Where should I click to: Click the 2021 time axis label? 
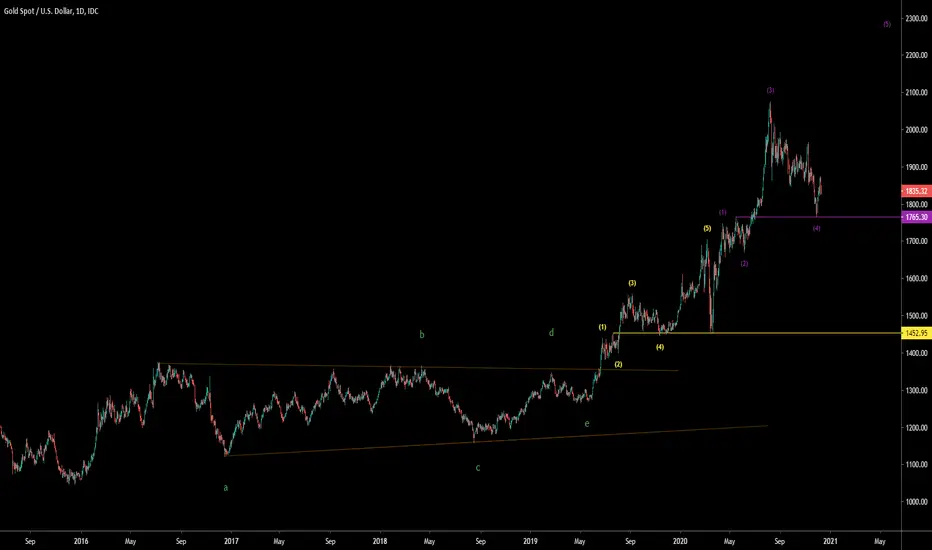830,541
